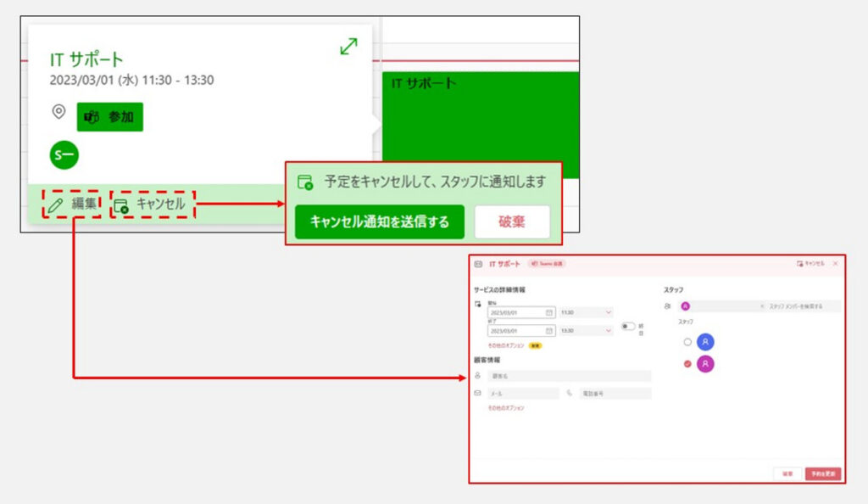The height and width of the screenshot is (504, 868).
Task: Click the first その他のオプション link under dates
Action: point(505,345)
